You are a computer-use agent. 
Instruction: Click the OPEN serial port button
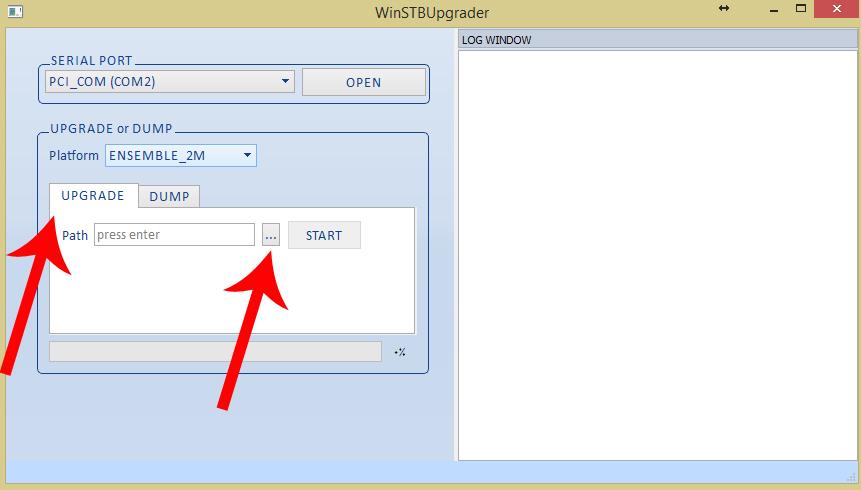point(364,82)
